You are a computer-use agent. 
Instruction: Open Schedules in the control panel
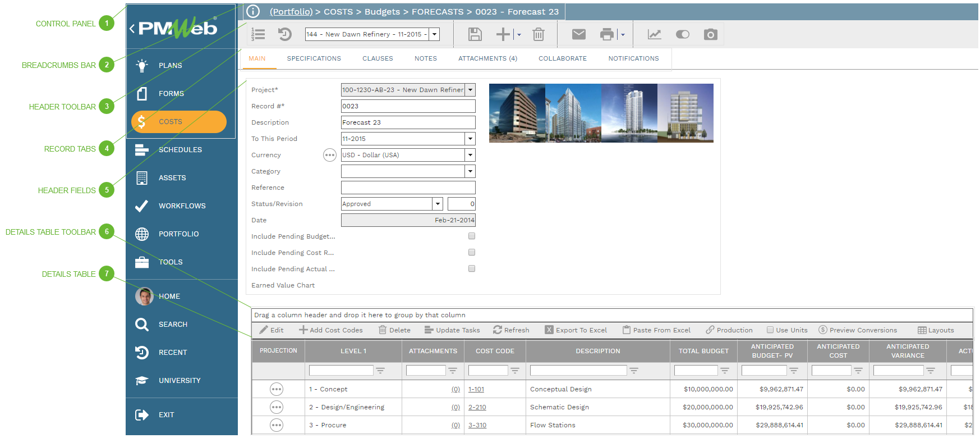[180, 150]
